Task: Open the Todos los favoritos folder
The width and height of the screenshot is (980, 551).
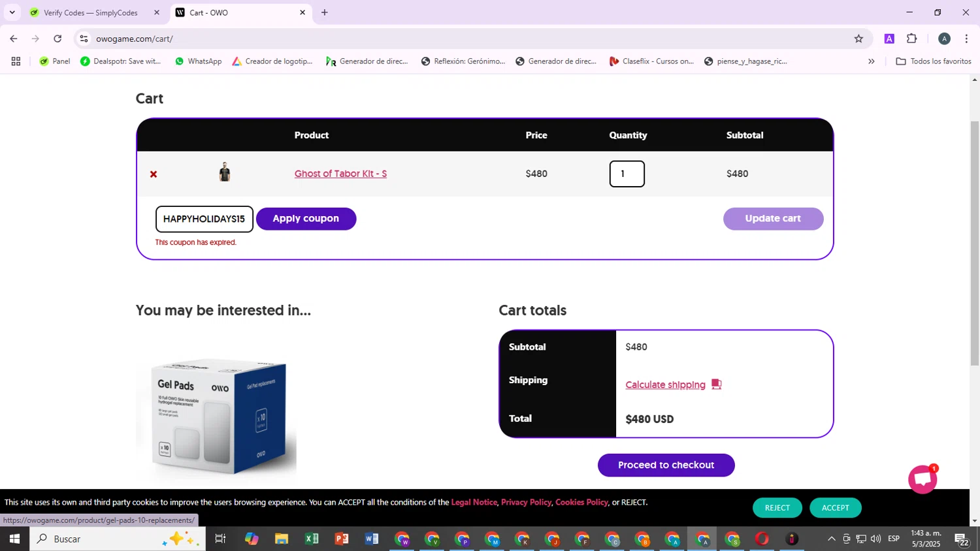Action: tap(934, 61)
